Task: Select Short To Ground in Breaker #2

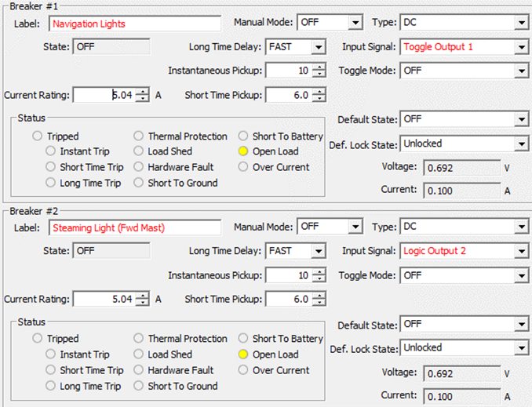Action: click(138, 386)
